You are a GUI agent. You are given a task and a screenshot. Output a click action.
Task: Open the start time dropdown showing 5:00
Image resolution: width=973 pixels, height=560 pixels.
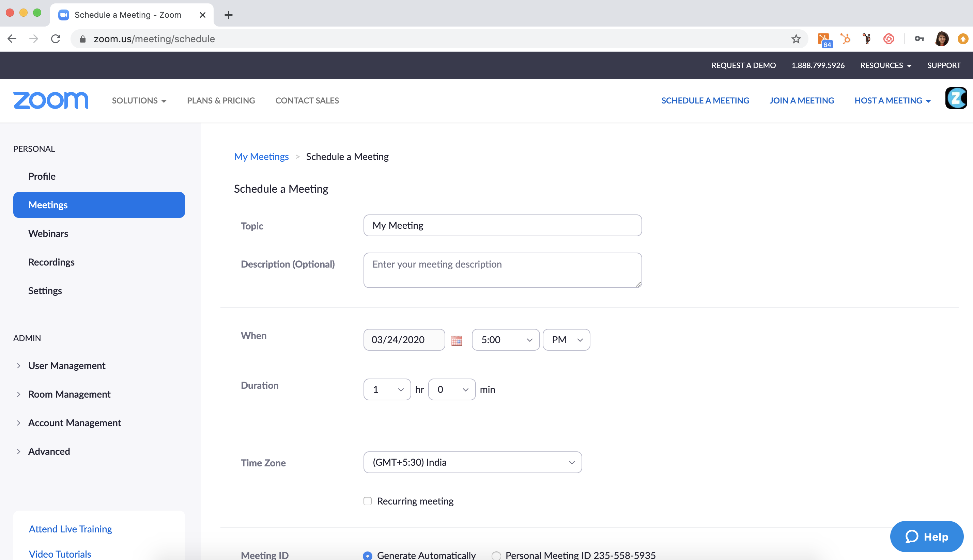(x=505, y=340)
